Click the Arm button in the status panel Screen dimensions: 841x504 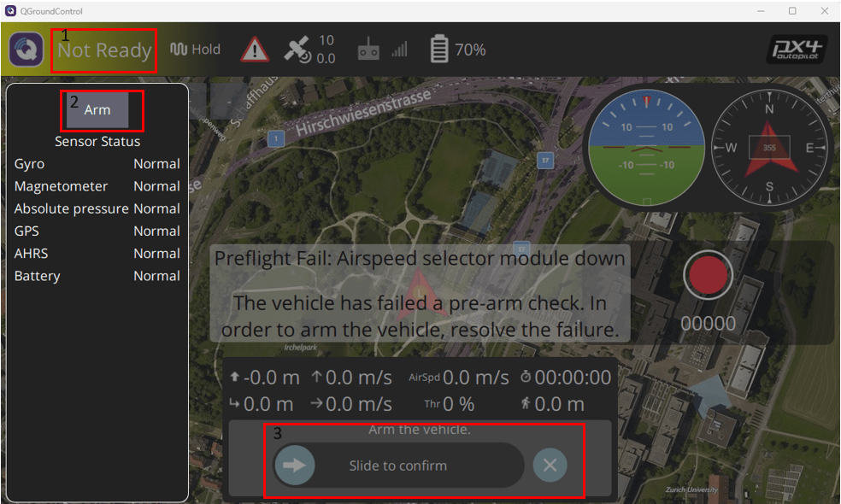coord(97,110)
